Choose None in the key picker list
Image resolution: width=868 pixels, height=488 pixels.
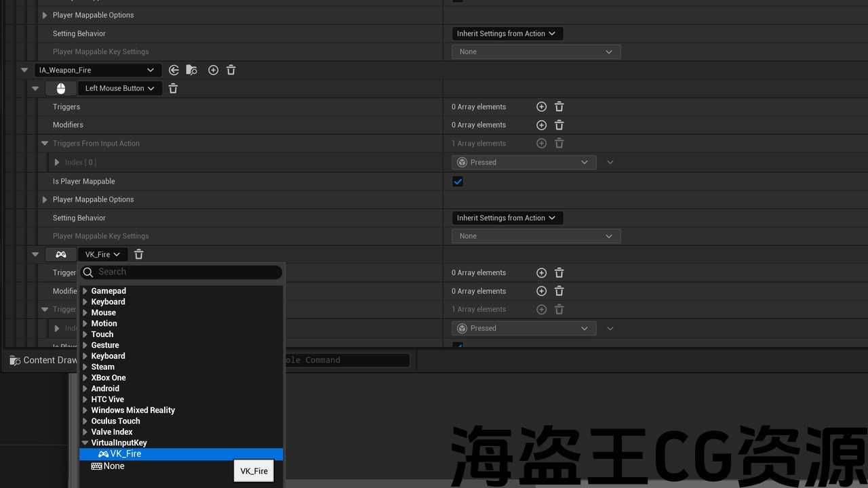(113, 466)
